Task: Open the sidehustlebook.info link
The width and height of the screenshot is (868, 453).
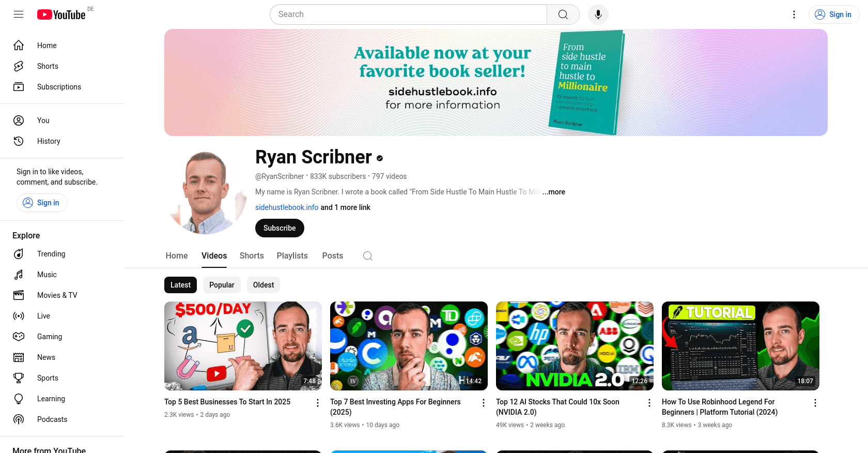Action: pyautogui.click(x=287, y=207)
